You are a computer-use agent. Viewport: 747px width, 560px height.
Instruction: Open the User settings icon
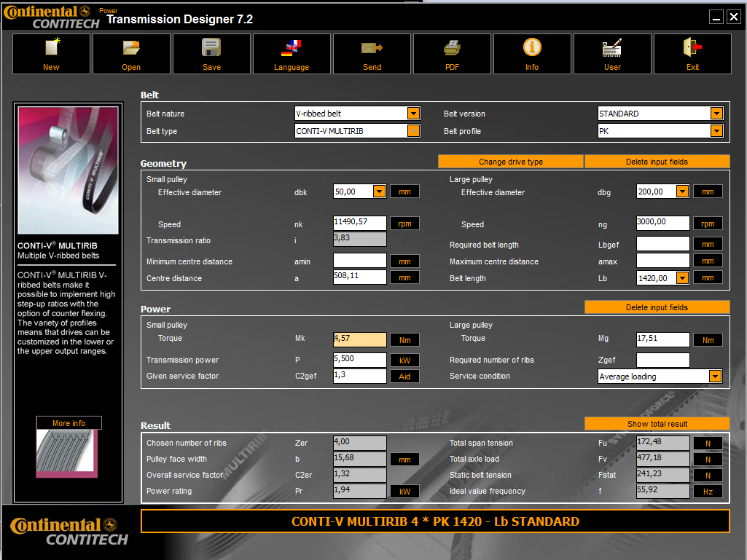coord(612,54)
